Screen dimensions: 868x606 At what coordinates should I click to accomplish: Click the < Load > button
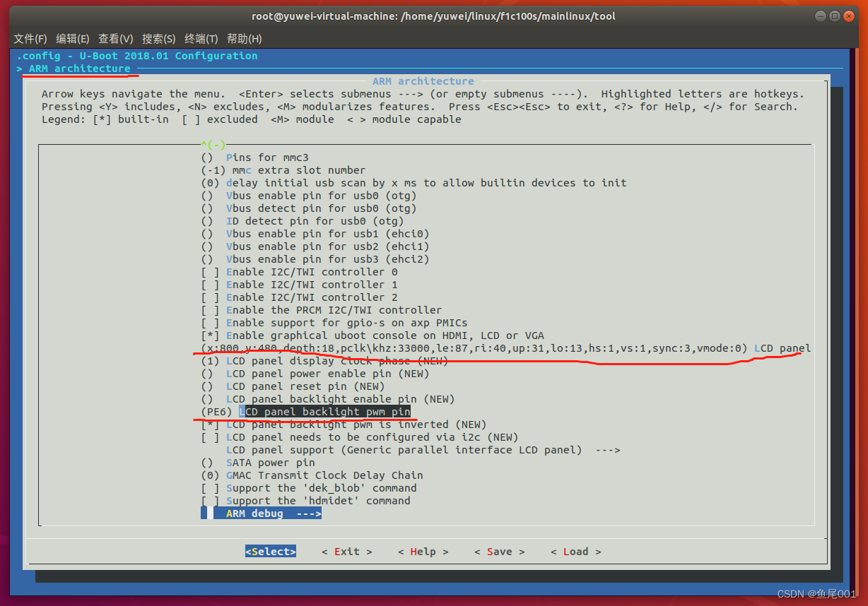575,552
